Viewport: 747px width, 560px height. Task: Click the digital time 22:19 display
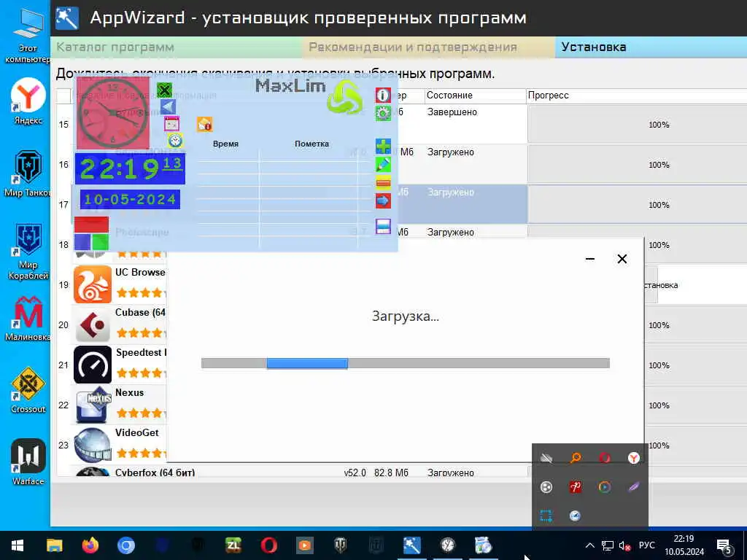[130, 168]
